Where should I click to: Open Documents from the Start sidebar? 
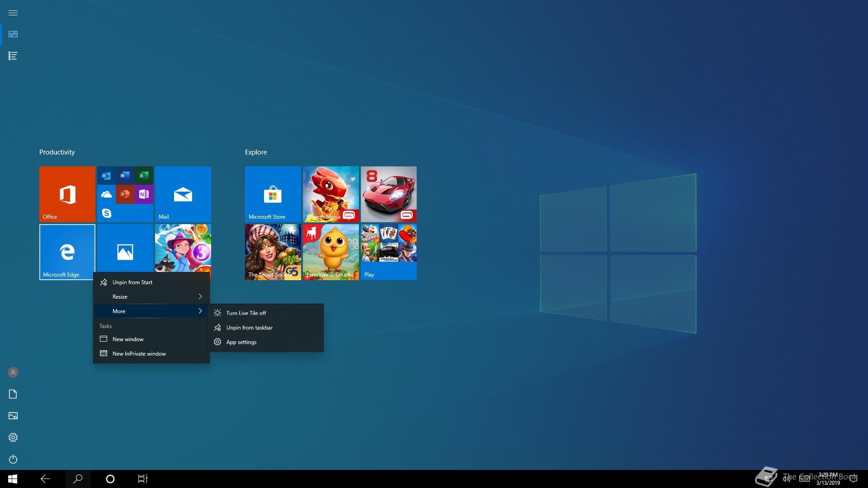pos(13,394)
